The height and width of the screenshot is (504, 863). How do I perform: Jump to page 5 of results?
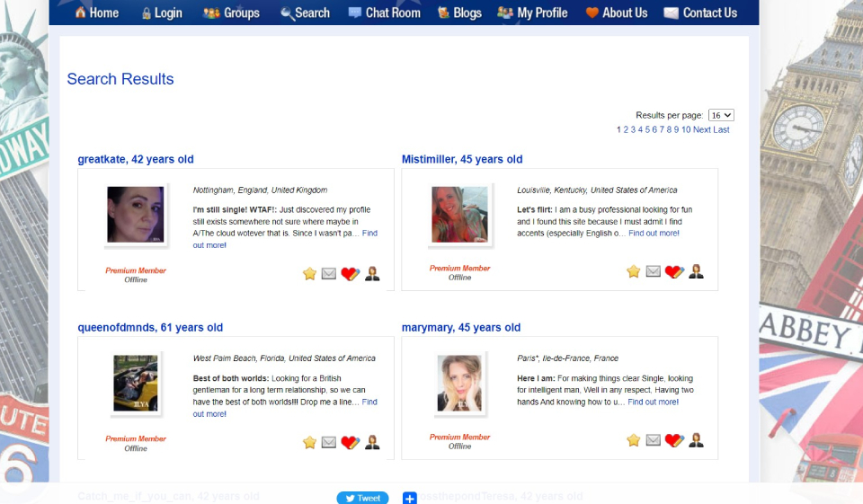coord(647,129)
